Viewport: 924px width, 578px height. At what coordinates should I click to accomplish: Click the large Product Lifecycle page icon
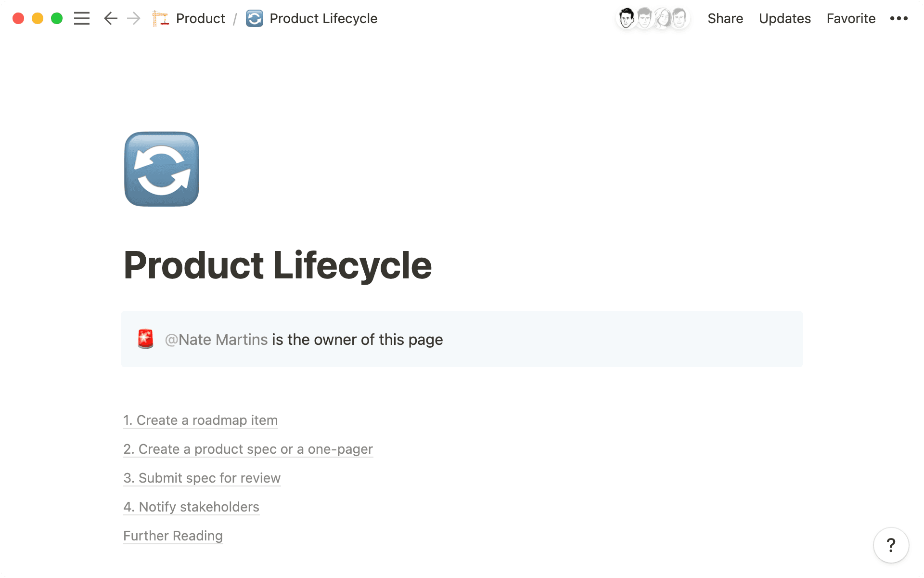[x=162, y=169]
